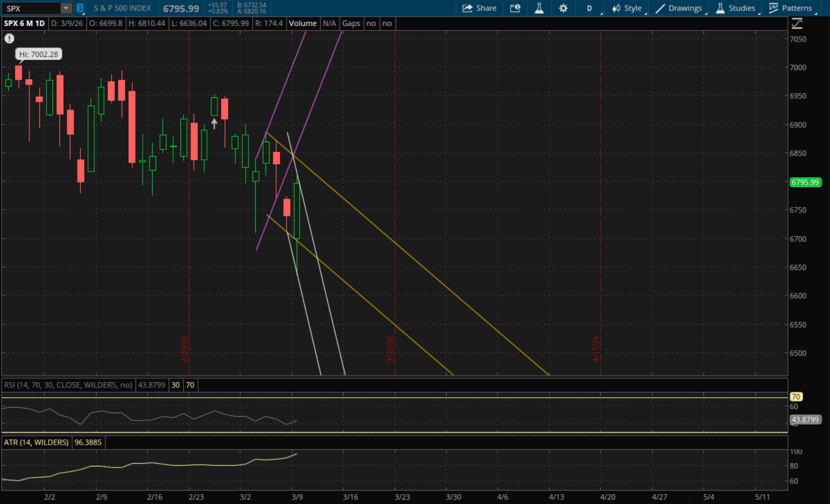The width and height of the screenshot is (830, 504).
Task: Click the exclamation notification icon on chart
Action: click(9, 39)
